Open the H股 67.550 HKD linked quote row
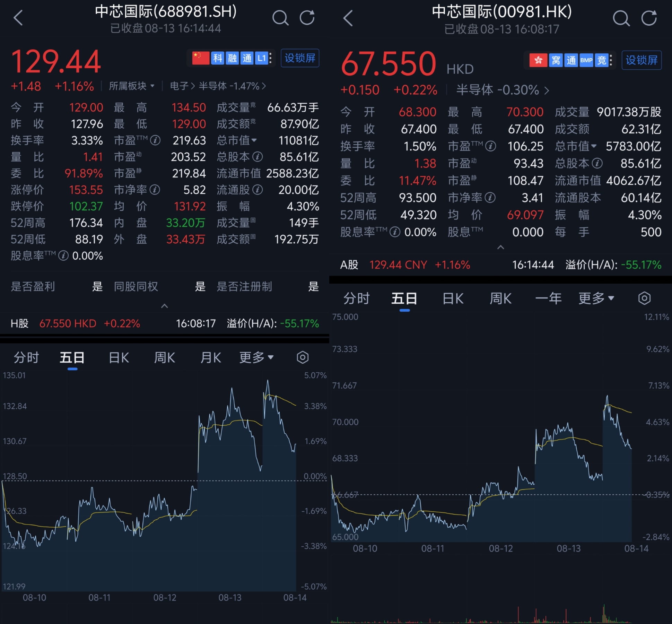 [165, 323]
